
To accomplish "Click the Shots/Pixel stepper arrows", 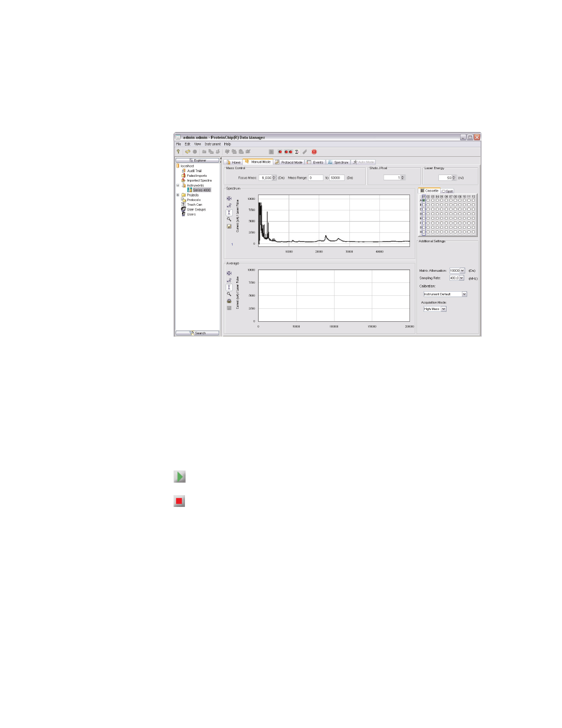I will click(402, 177).
